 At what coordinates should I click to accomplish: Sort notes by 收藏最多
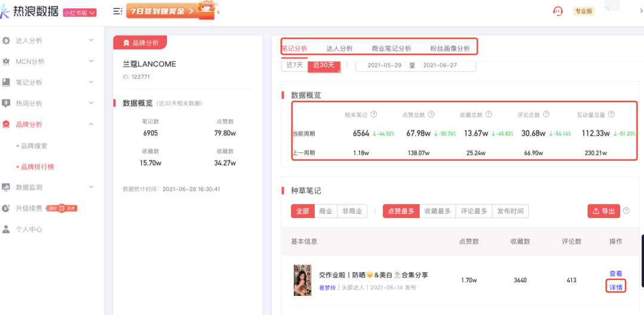[x=438, y=211]
